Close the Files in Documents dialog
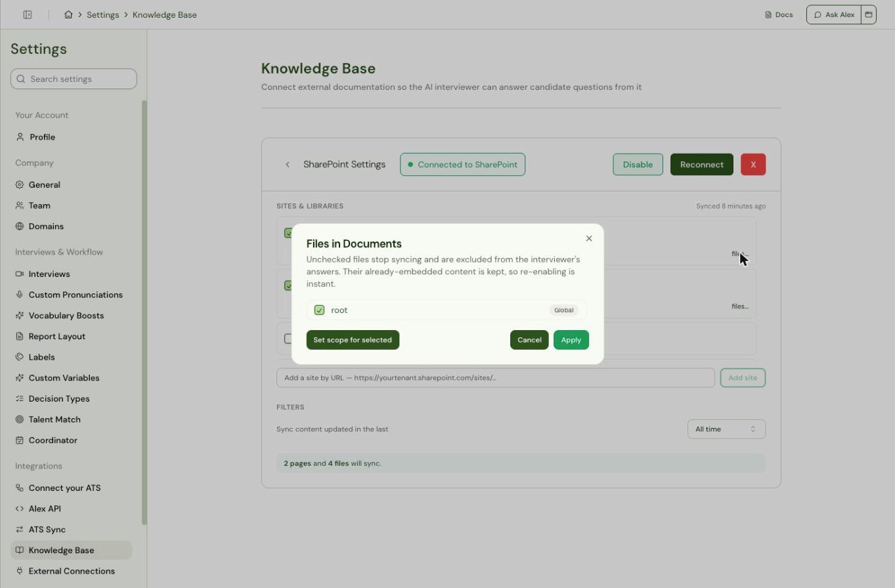This screenshot has width=895, height=588. [589, 238]
